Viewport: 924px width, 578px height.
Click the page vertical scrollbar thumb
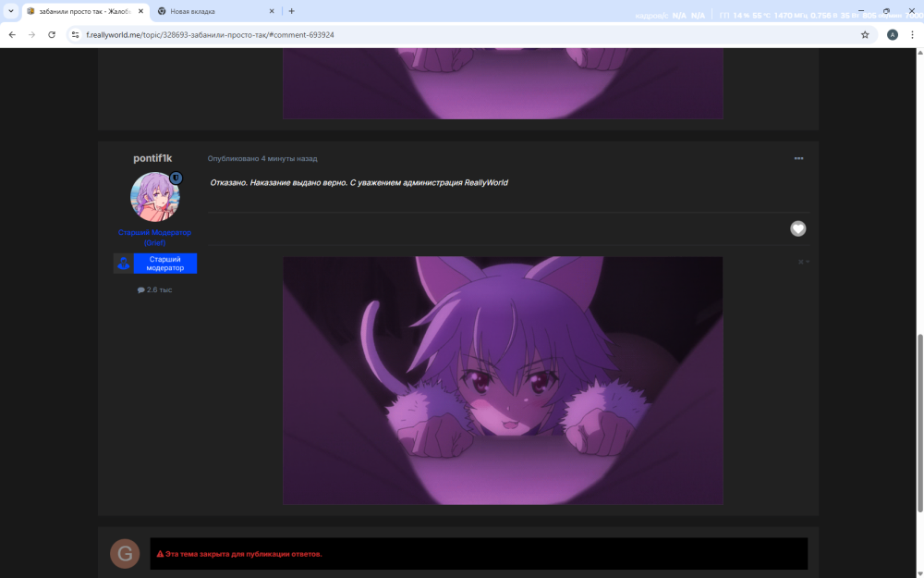click(x=919, y=422)
